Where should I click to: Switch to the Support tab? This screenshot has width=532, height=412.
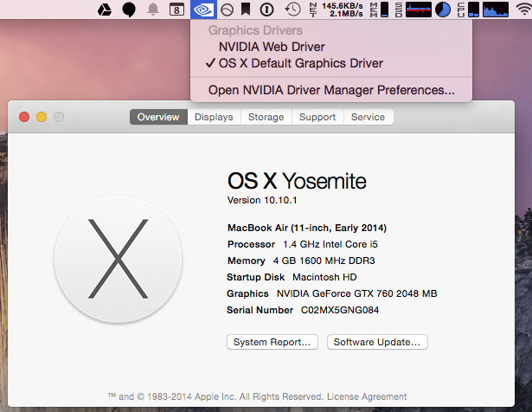317,117
